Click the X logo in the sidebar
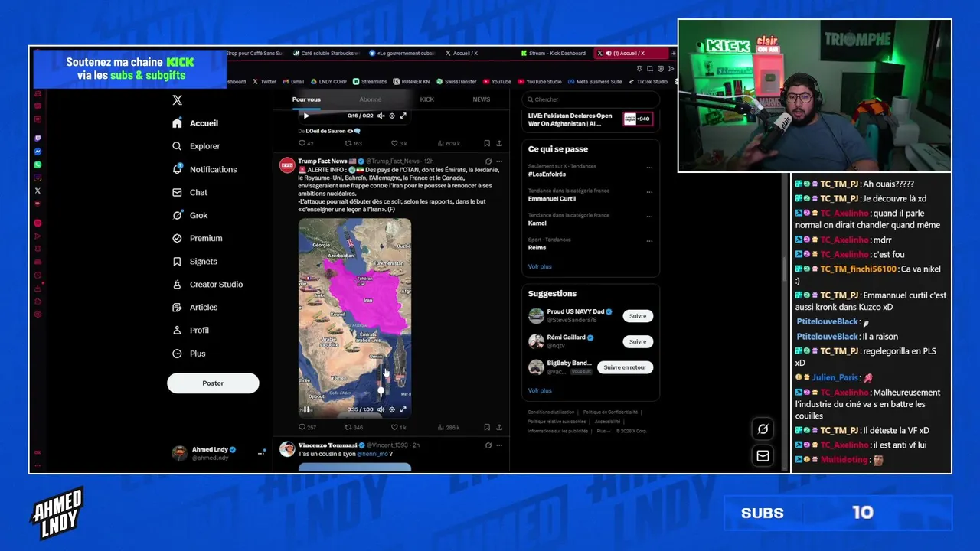 click(177, 100)
